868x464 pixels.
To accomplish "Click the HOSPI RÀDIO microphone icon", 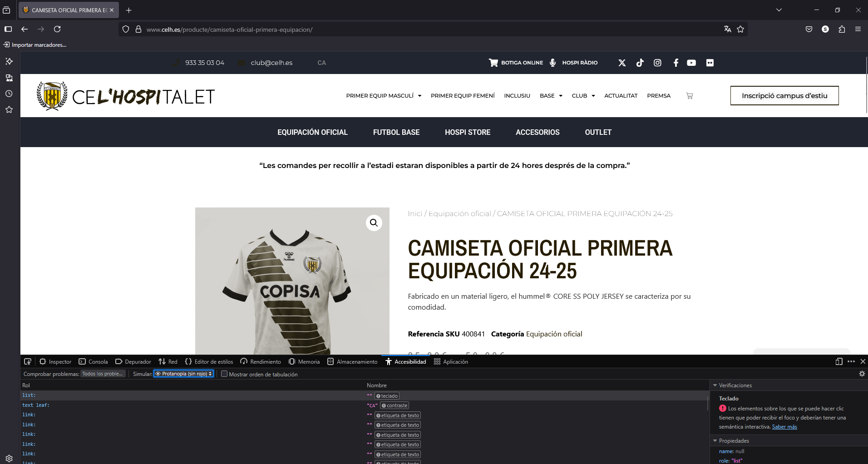I will 552,63.
